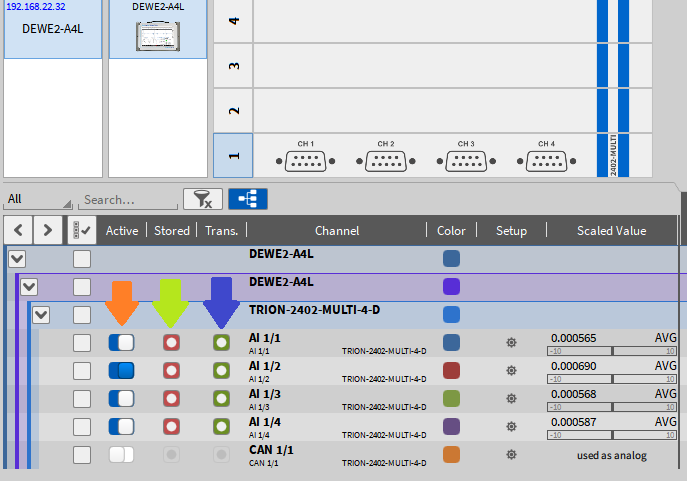This screenshot has height=481, width=687.
Task: Open setup gear for channel AI 1/3
Action: (512, 399)
